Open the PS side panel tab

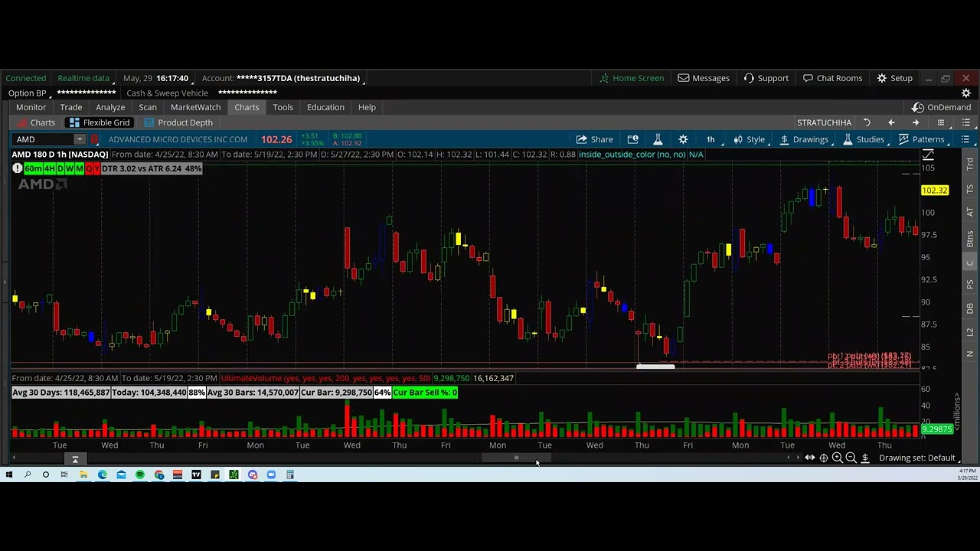click(x=969, y=285)
